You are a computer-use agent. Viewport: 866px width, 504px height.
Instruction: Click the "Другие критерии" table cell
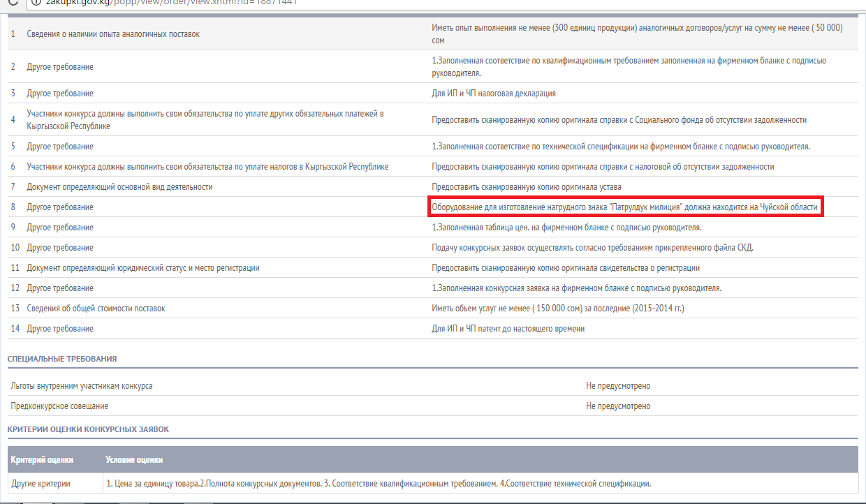[x=40, y=484]
